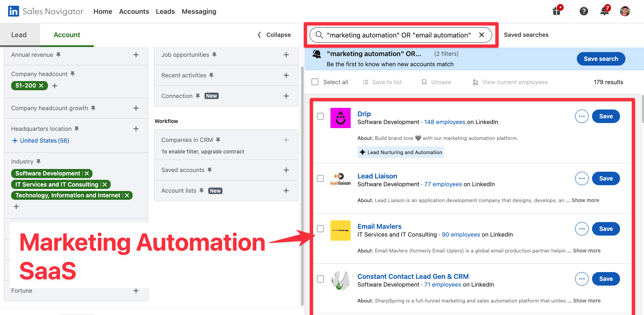Viewport: 644px width, 315px height.
Task: Pin the Industry filter
Action: pos(38,161)
